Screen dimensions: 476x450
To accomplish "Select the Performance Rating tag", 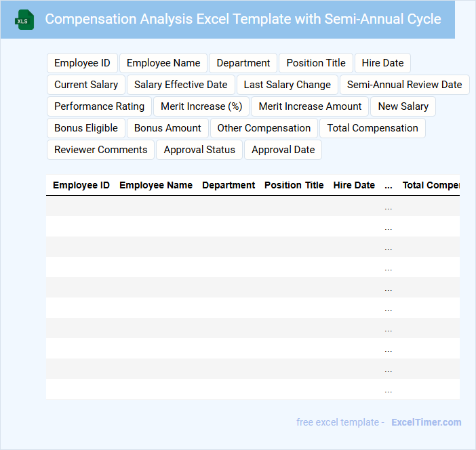I will pos(99,106).
